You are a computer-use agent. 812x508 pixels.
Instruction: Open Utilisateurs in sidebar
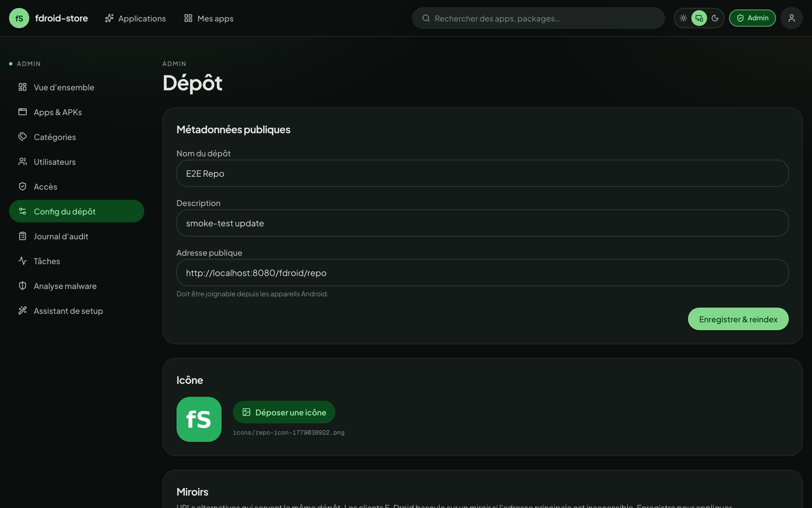(x=76, y=162)
